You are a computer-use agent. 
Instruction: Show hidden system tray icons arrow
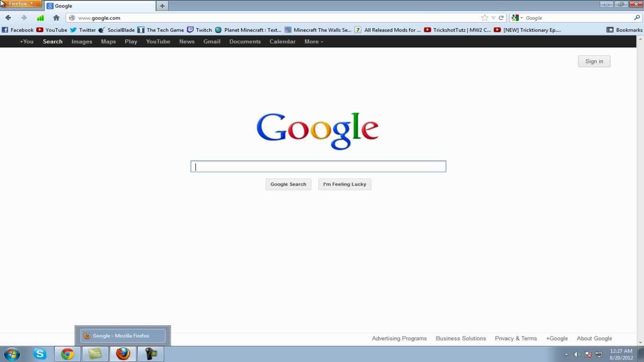567,354
